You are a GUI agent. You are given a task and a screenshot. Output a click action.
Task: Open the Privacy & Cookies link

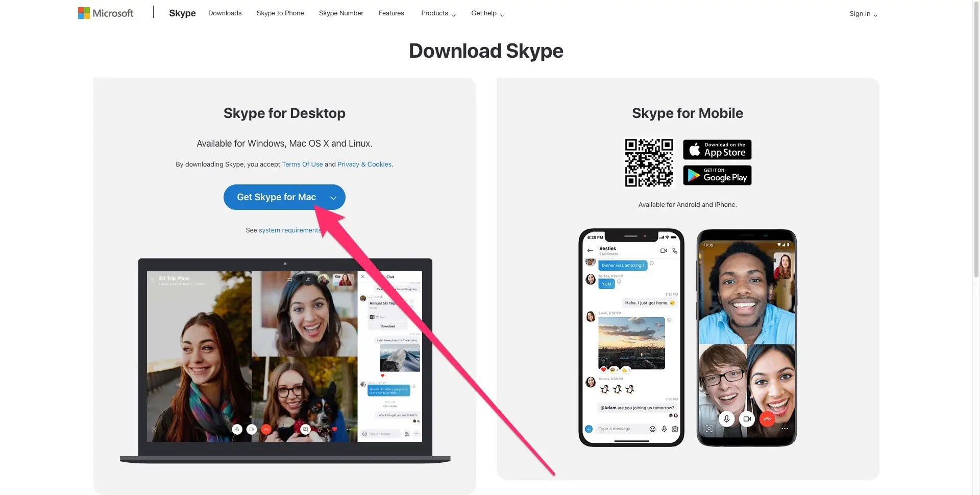tap(364, 164)
